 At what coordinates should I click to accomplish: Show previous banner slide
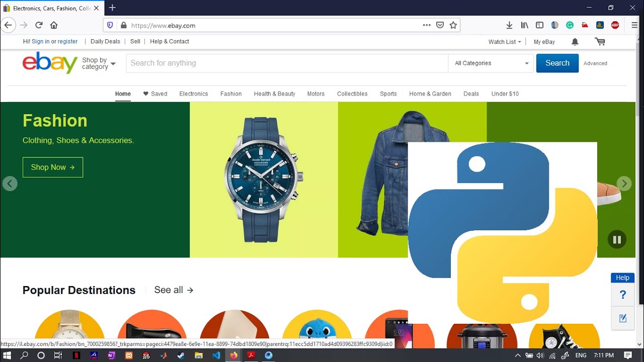point(10,184)
